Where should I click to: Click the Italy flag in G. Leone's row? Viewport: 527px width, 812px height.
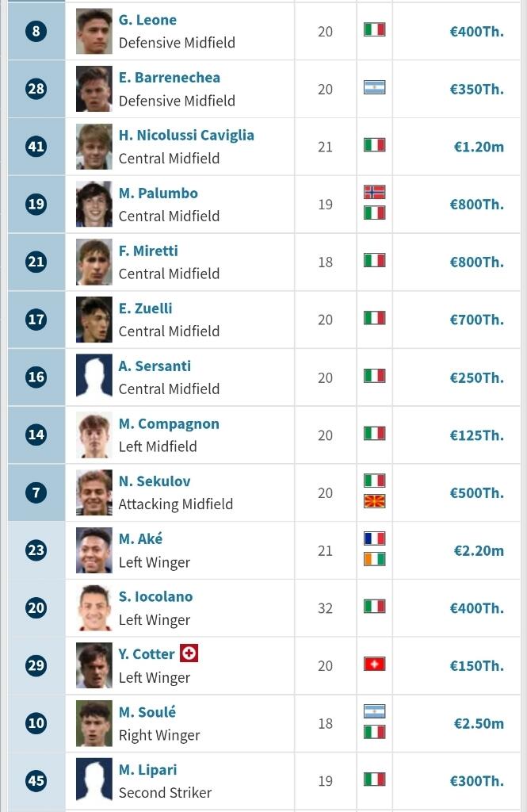coord(374,29)
